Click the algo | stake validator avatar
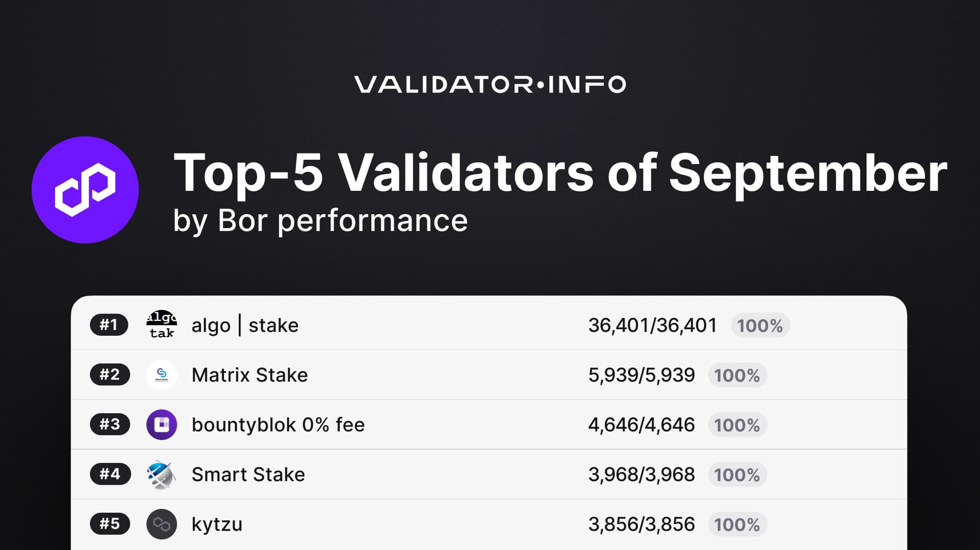 point(161,325)
